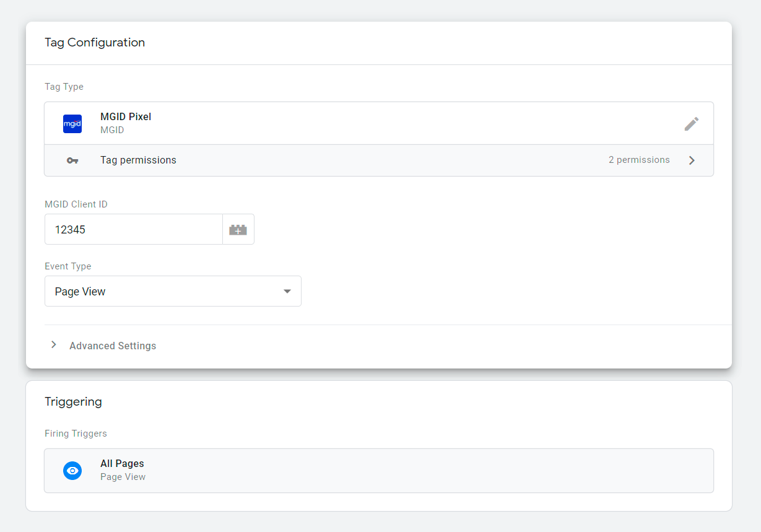Click the Tag permissions key icon
761x532 pixels.
point(72,160)
